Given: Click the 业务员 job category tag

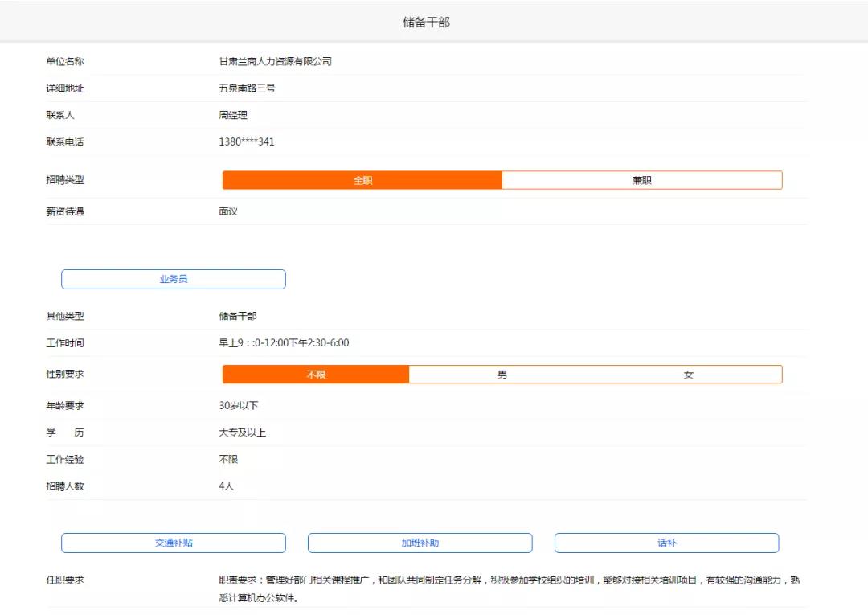Looking at the screenshot, I should [x=174, y=279].
